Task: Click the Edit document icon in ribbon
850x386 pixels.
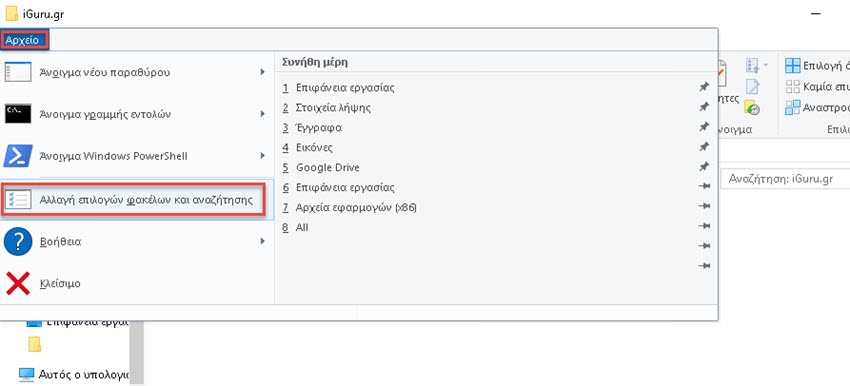Action: pos(752,86)
